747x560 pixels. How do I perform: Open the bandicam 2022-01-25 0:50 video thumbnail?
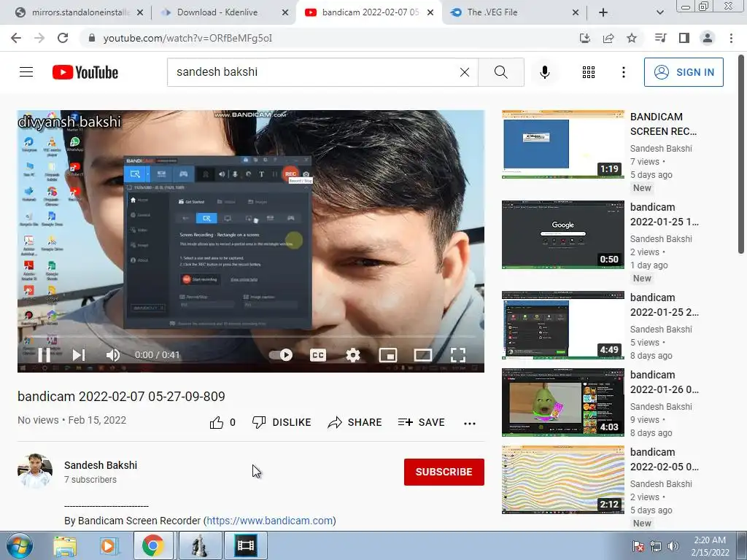point(562,235)
